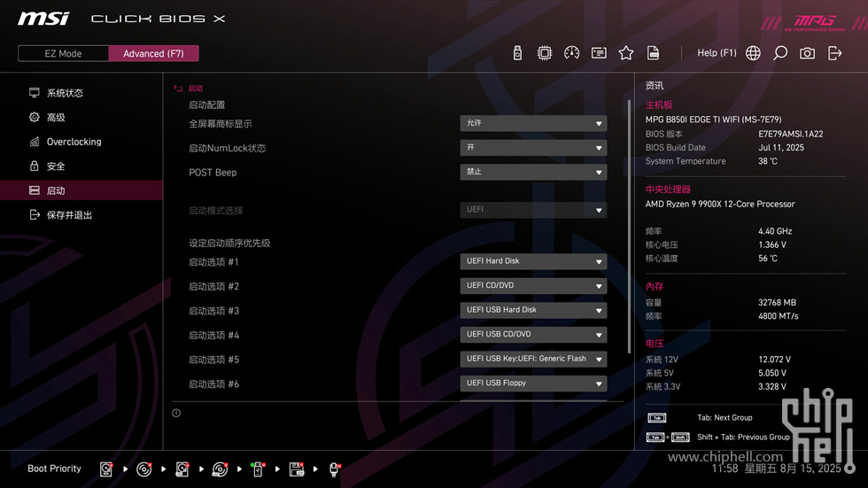Open the CPU chip icon in toolbar
Viewport: 868px width, 488px height.
(x=544, y=53)
